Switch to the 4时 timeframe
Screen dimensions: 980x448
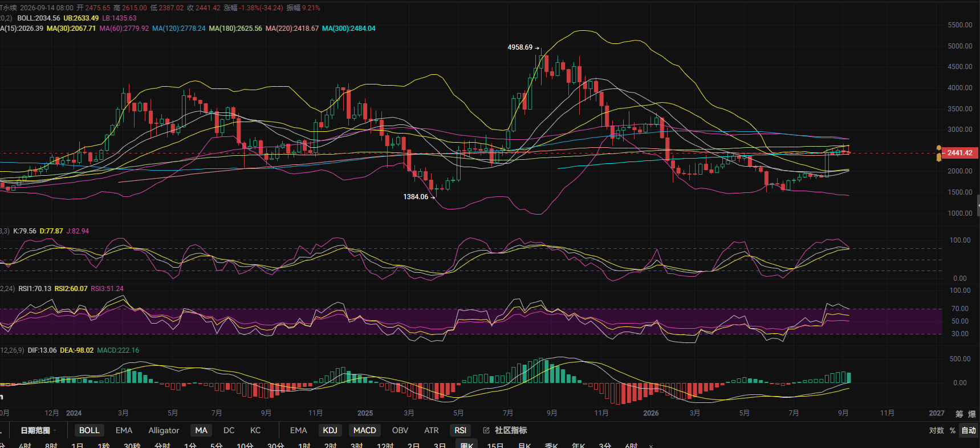25,445
